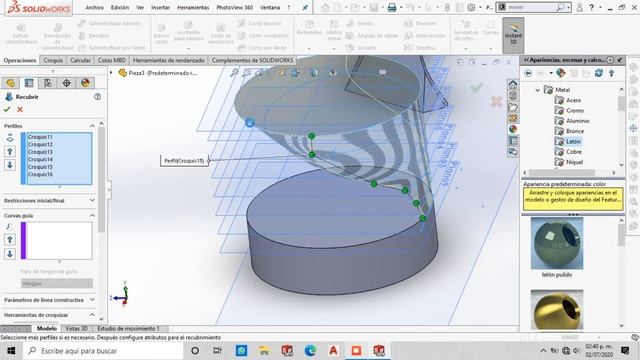Click Windows search box Escribe aquí para buscar
This screenshot has height=360, width=640.
[x=103, y=351]
